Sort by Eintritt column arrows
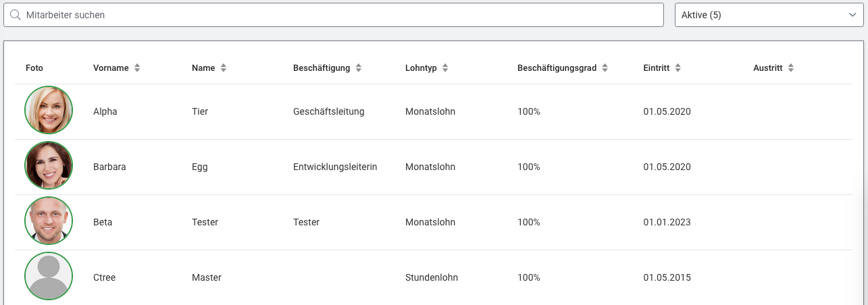The height and width of the screenshot is (305, 868). [x=678, y=68]
